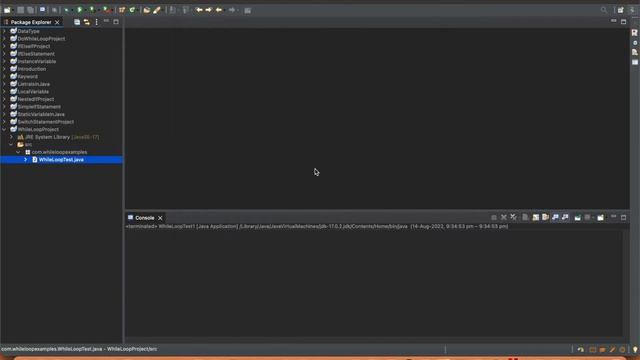Click the Save toolbar icon

coord(20,10)
